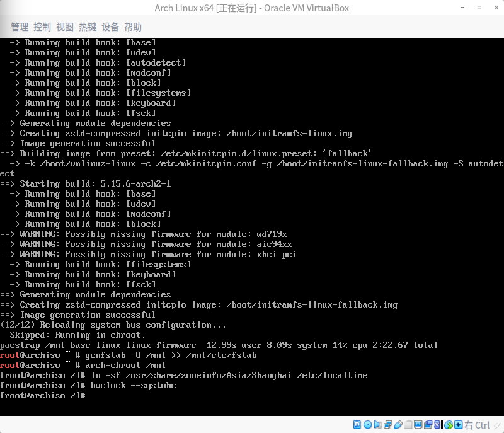Click the optical drive status icon
The height and width of the screenshot is (433, 504).
tap(367, 425)
